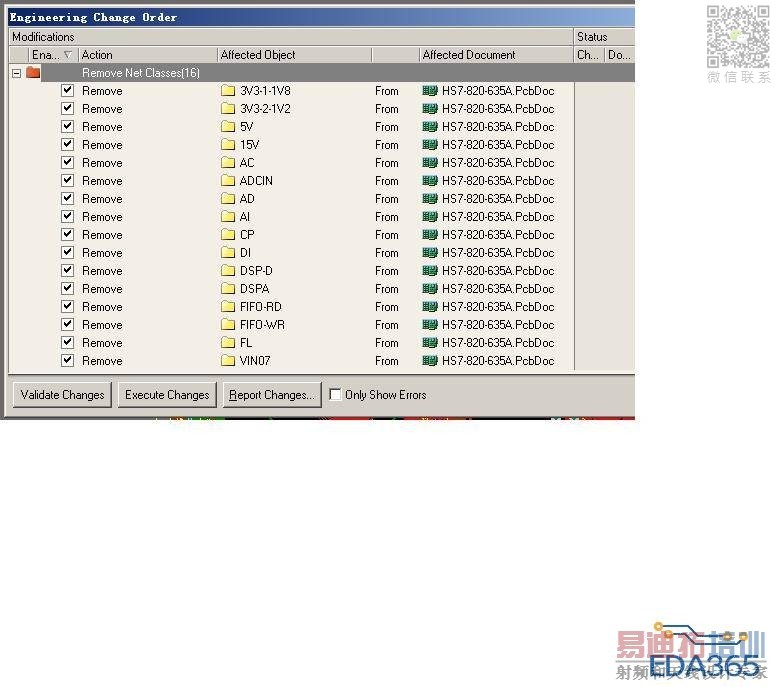
Task: Click the Do... status column header
Action: coord(620,55)
